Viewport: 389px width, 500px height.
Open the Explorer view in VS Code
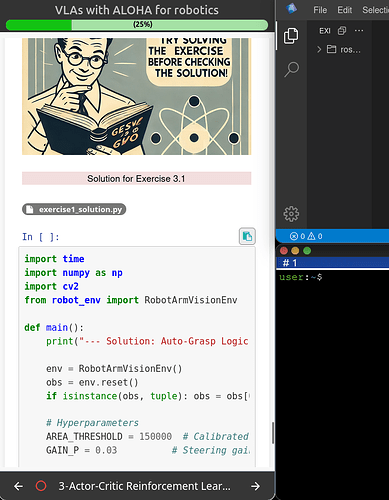(x=291, y=36)
